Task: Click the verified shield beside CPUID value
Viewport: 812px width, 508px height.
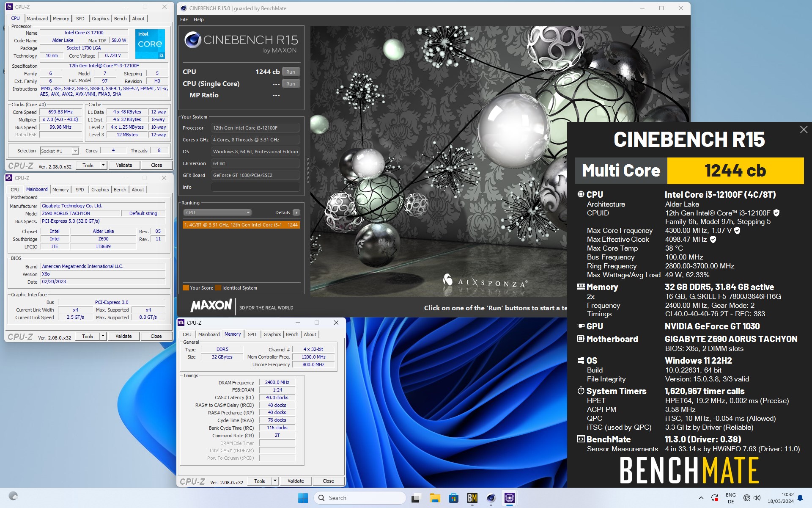Action: tap(776, 213)
